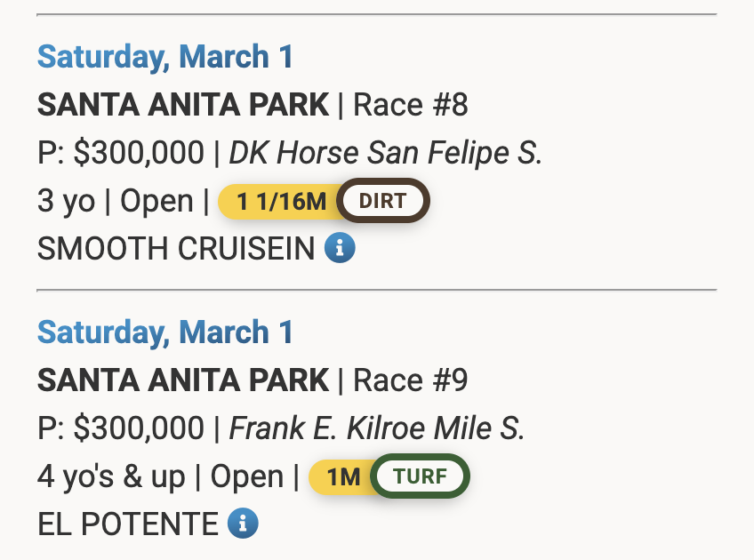Click the Race #9 label
This screenshot has width=754, height=560.
pos(410,380)
